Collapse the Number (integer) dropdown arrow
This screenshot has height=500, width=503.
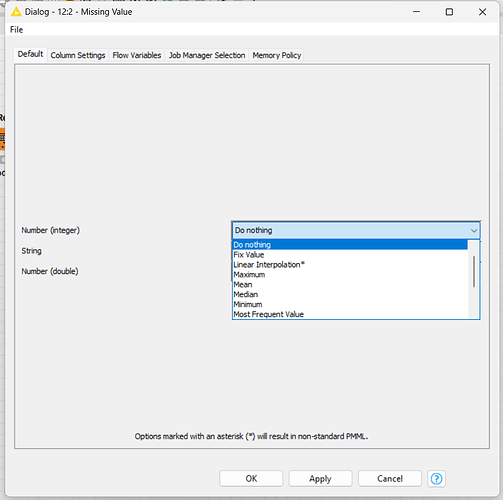474,230
